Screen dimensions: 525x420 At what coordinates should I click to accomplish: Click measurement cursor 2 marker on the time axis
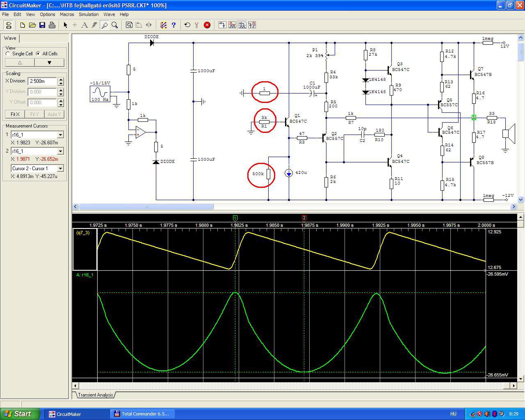click(x=304, y=218)
